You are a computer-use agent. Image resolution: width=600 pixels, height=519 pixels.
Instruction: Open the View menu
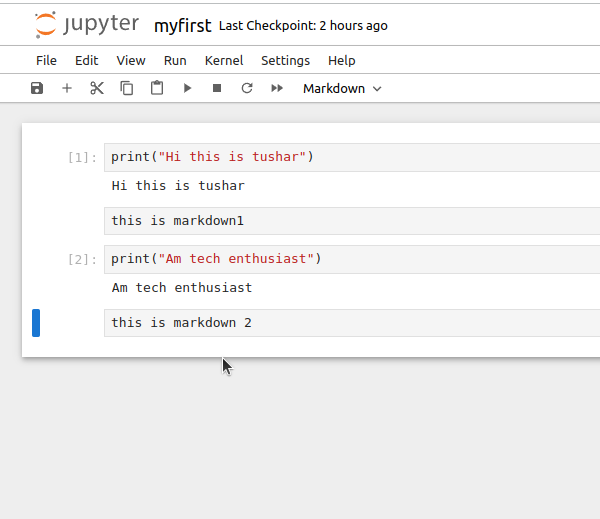(131, 60)
